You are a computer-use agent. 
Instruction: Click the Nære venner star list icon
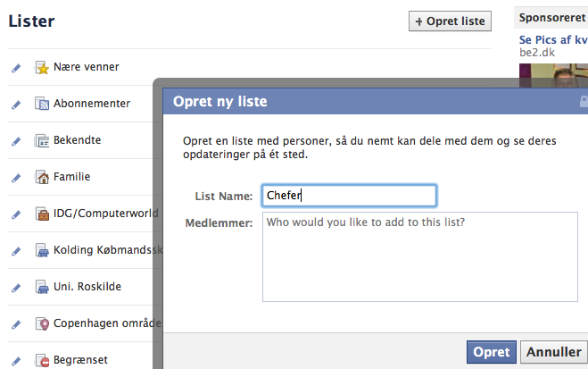click(41, 67)
